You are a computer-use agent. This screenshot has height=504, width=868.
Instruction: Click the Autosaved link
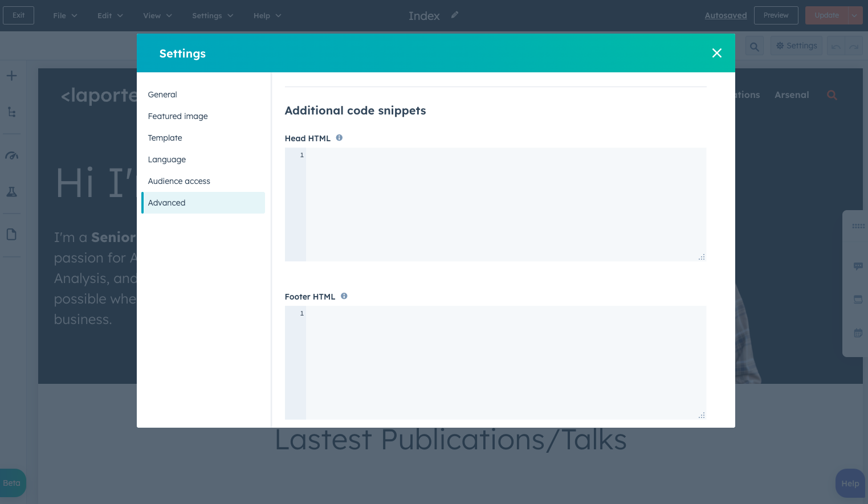(x=726, y=15)
